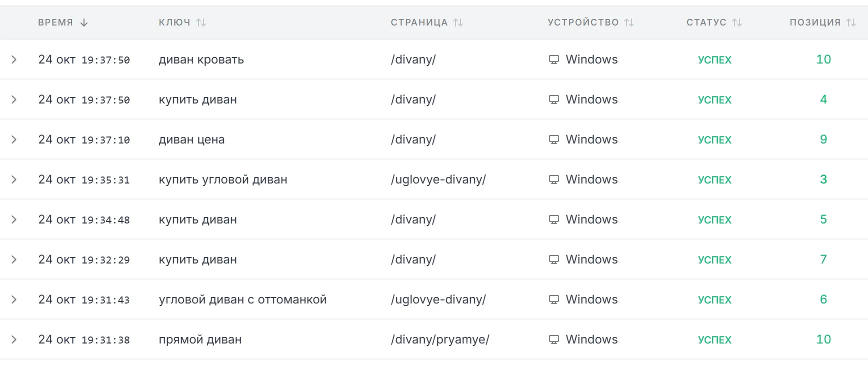Click the monitor icon in the 19:34:48 row
Image resolution: width=868 pixels, height=372 pixels.
(x=554, y=219)
